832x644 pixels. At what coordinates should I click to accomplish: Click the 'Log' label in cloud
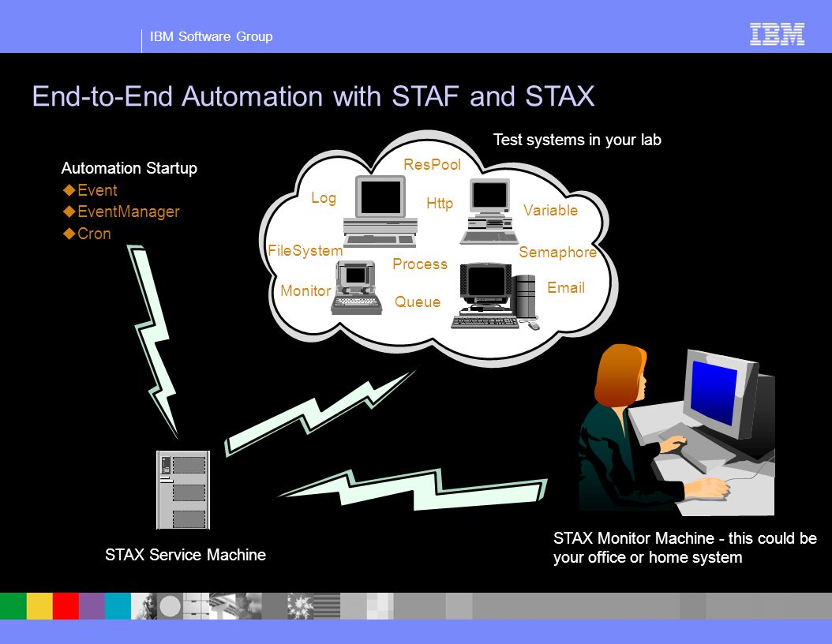click(324, 198)
